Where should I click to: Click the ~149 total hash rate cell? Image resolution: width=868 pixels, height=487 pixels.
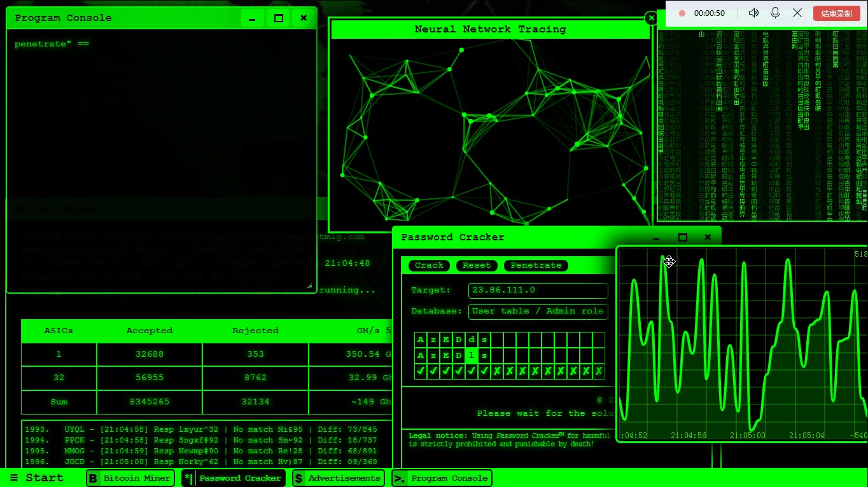click(351, 402)
